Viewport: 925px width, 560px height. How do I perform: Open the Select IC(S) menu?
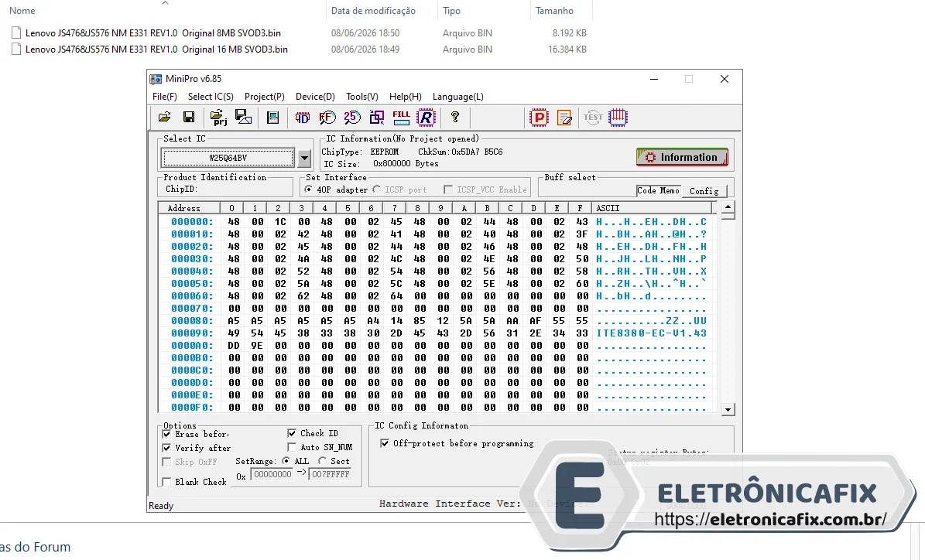click(211, 97)
